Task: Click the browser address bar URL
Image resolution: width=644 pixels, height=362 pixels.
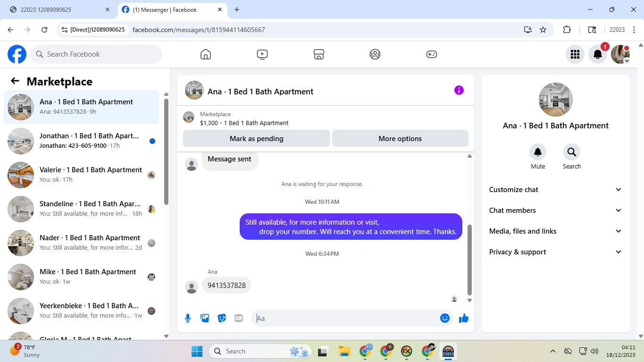Action: coord(199,30)
